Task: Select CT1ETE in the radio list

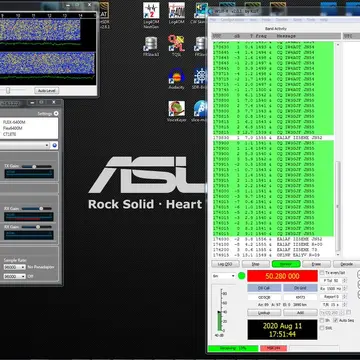Action: coord(10,134)
